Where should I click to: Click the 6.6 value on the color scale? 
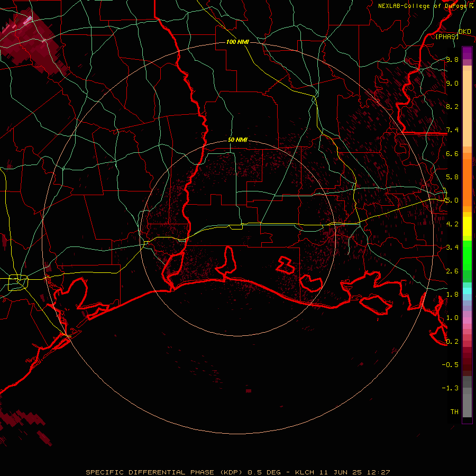click(x=452, y=153)
